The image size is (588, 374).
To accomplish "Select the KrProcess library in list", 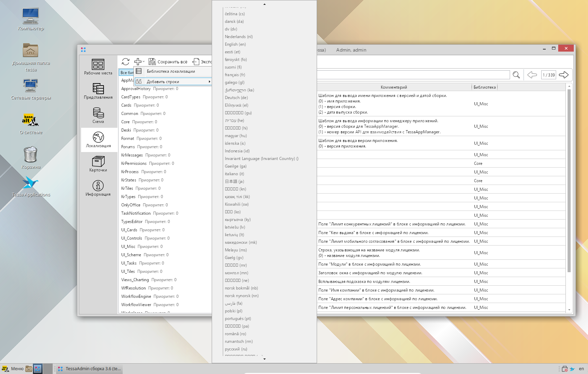I will [x=130, y=172].
